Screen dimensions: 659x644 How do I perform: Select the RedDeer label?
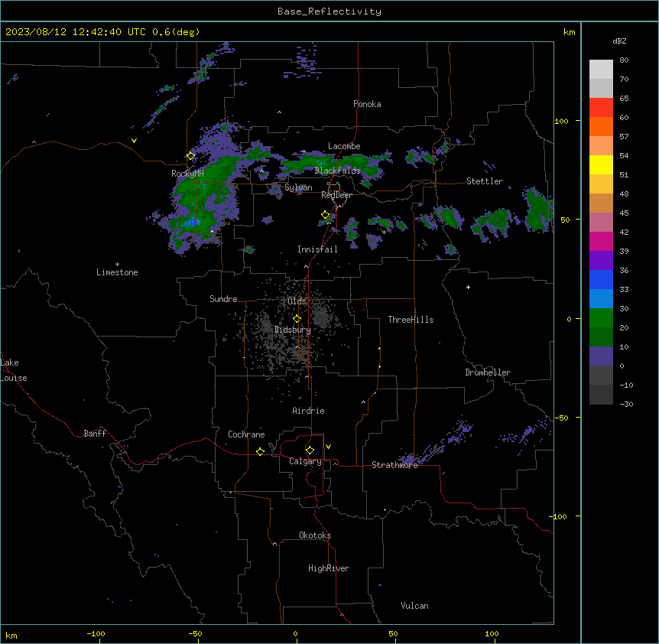336,195
